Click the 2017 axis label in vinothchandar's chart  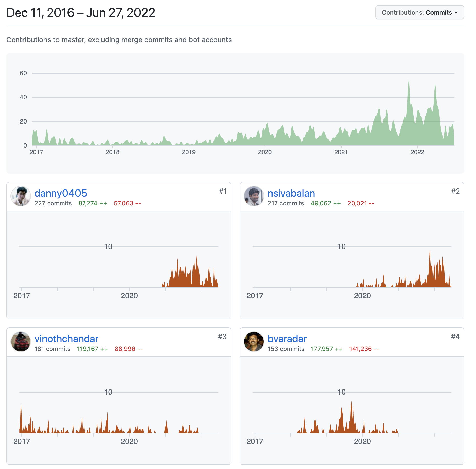[22, 441]
